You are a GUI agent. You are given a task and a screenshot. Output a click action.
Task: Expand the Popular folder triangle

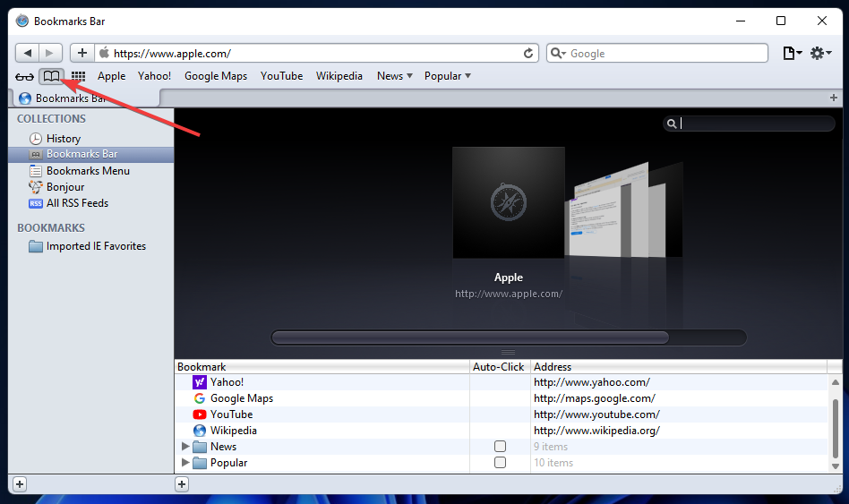[185, 463]
